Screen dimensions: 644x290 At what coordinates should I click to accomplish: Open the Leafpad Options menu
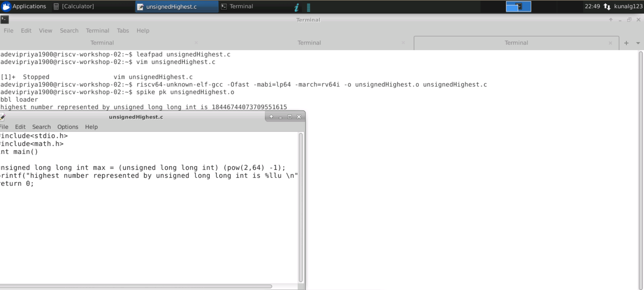(x=68, y=127)
